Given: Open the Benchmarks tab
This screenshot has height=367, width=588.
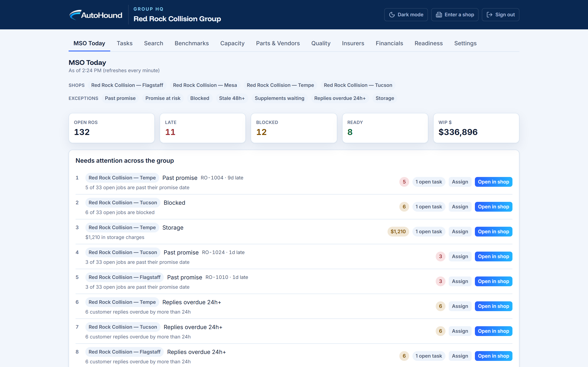Looking at the screenshot, I should click(x=192, y=43).
